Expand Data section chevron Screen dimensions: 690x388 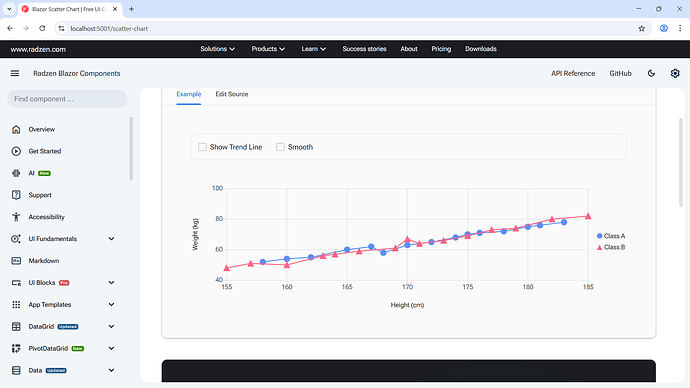[x=111, y=370]
